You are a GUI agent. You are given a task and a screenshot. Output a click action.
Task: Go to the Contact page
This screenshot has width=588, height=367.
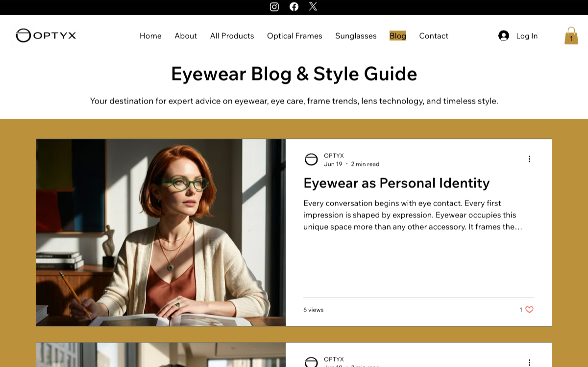(434, 36)
